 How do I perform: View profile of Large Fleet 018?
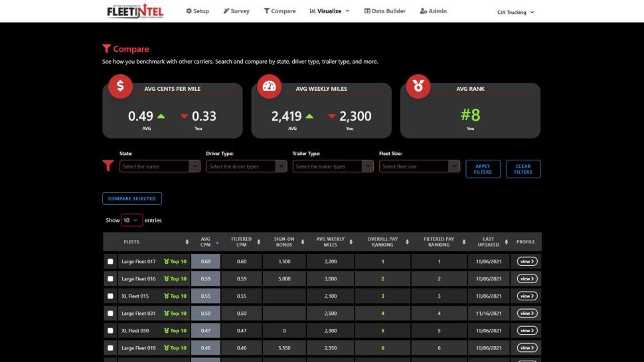click(x=527, y=347)
